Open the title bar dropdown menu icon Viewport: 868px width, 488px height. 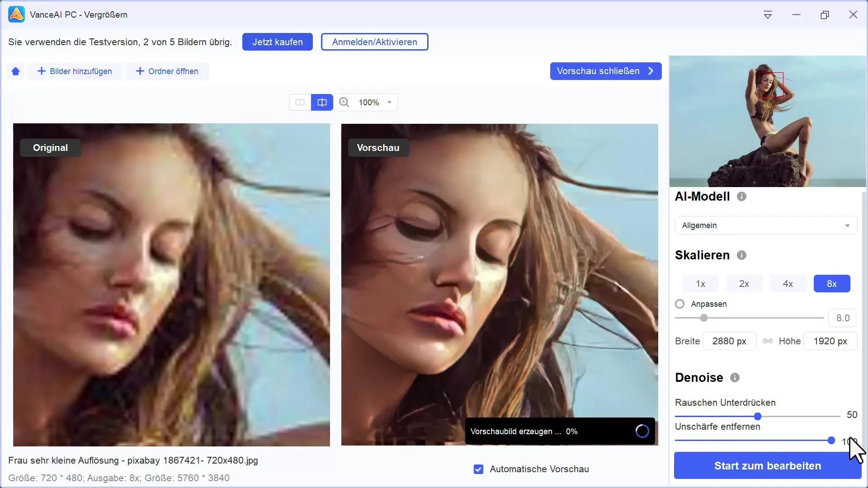[x=768, y=15]
